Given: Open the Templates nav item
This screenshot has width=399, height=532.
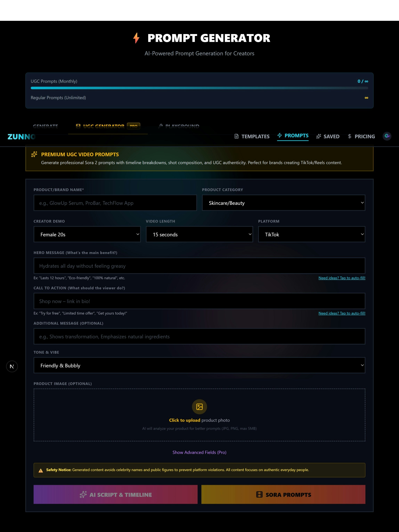Looking at the screenshot, I should tap(252, 136).
